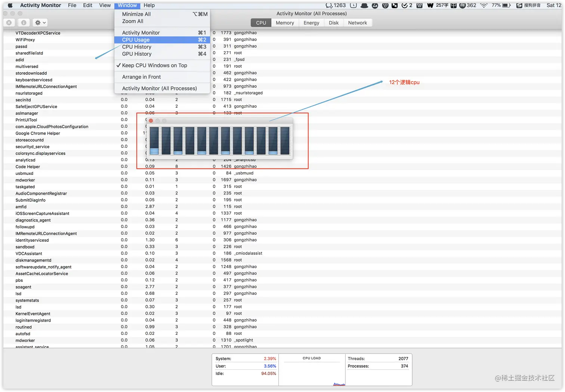
Task: Click the black square arrow icon in menu bar
Action: 395,5
